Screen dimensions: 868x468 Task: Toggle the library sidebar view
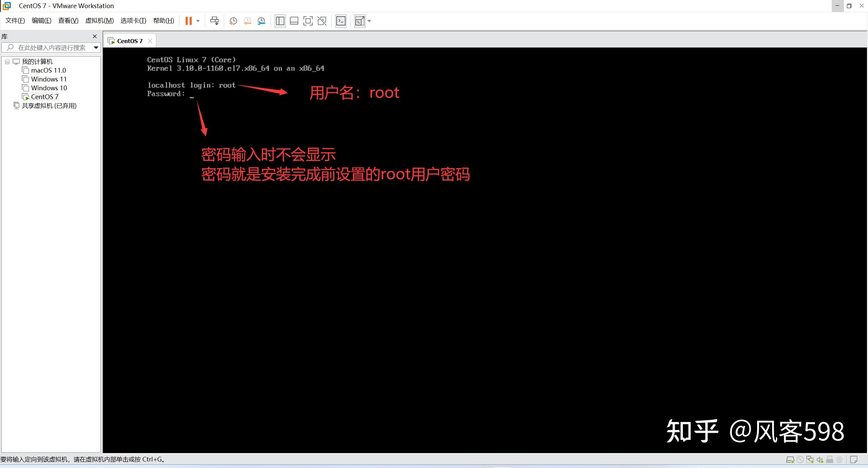pos(280,21)
